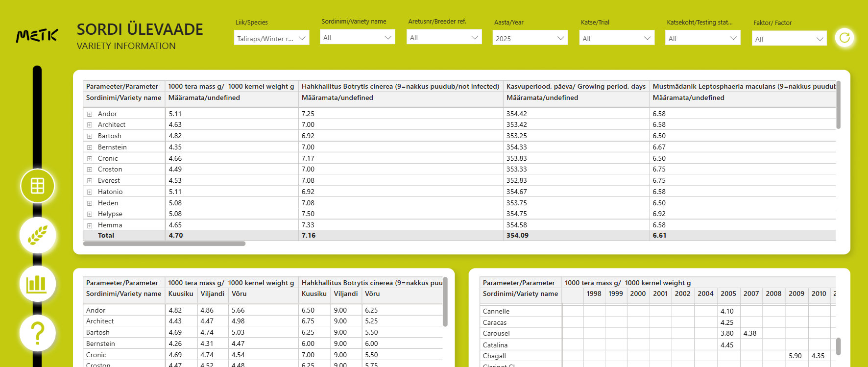
Task: Click the circular refresh filters icon
Action: pyautogui.click(x=844, y=38)
